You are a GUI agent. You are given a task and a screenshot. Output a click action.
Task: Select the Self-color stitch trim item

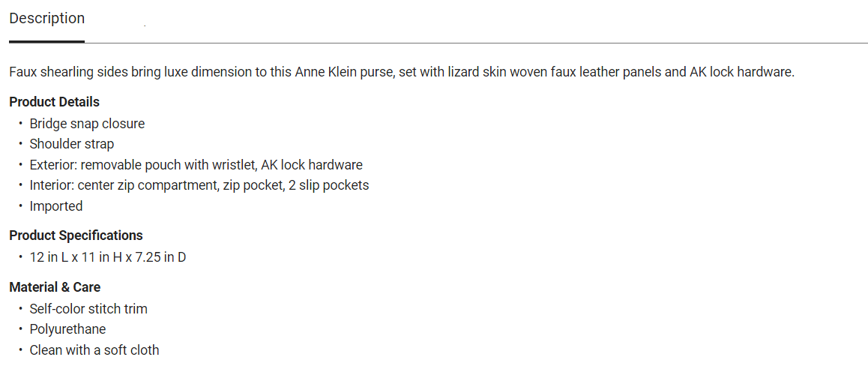(88, 309)
